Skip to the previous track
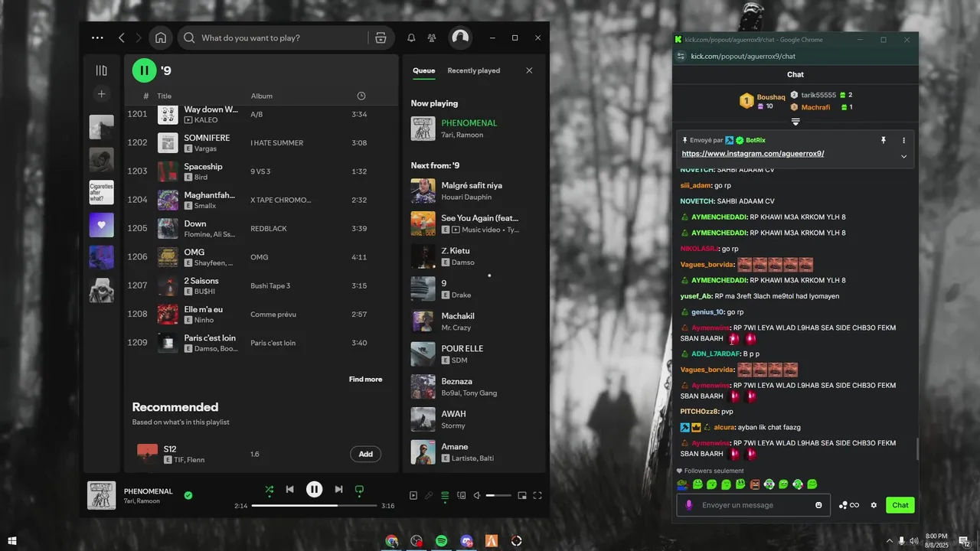This screenshot has height=551, width=980. point(290,490)
